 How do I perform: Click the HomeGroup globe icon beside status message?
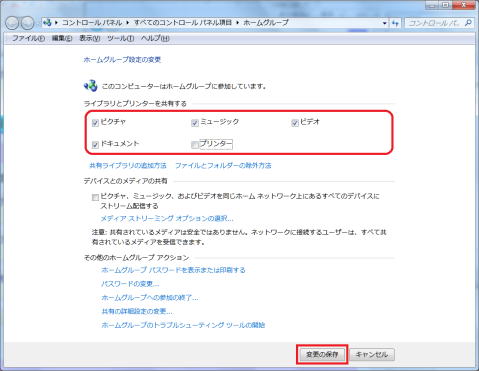[90, 86]
